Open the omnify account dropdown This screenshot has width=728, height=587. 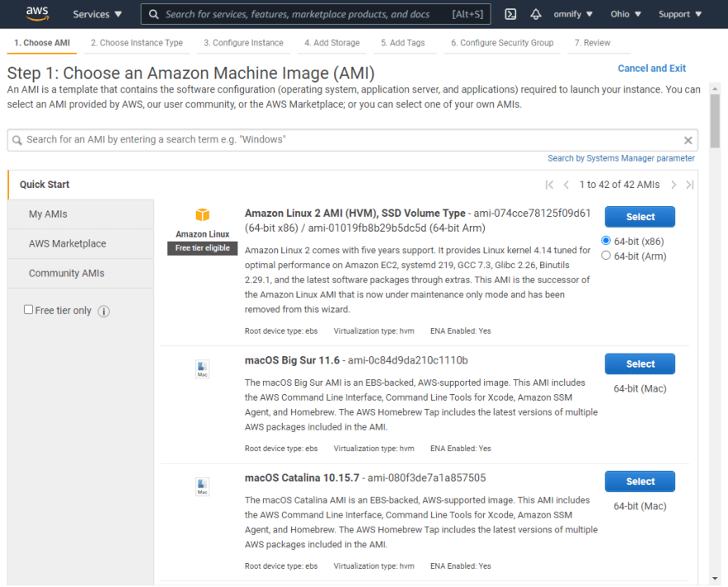pyautogui.click(x=573, y=14)
